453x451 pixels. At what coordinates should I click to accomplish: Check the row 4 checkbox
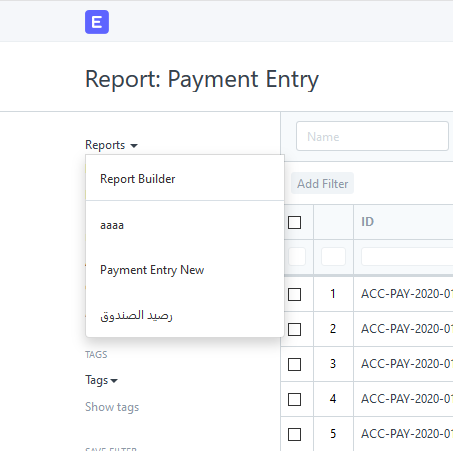294,399
